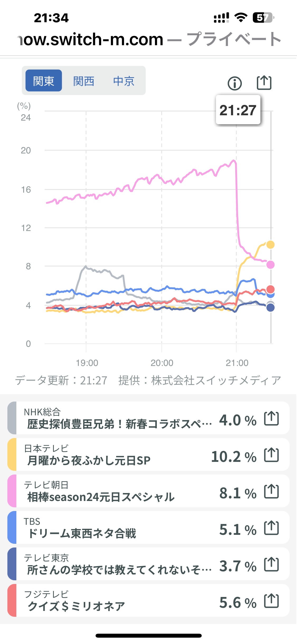Share the NHK総合 program rating

click(271, 418)
